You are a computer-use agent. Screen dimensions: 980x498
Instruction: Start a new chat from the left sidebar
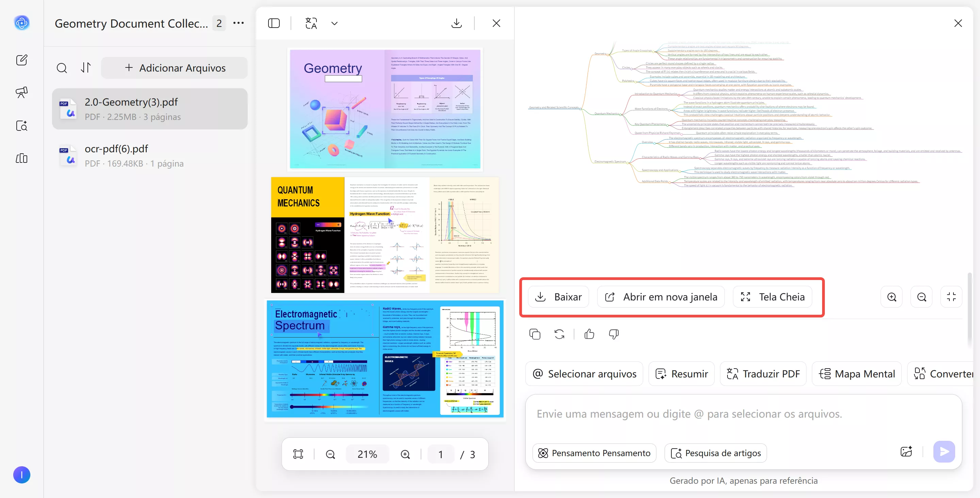tap(22, 60)
